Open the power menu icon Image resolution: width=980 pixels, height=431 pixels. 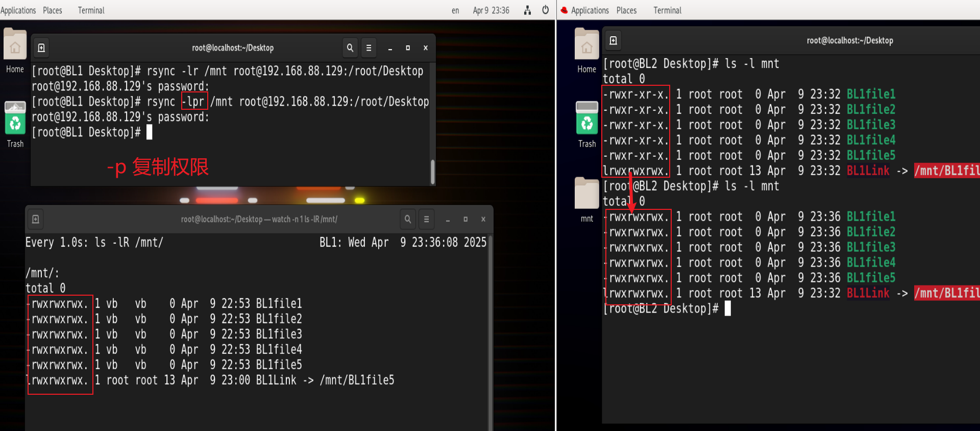point(545,10)
